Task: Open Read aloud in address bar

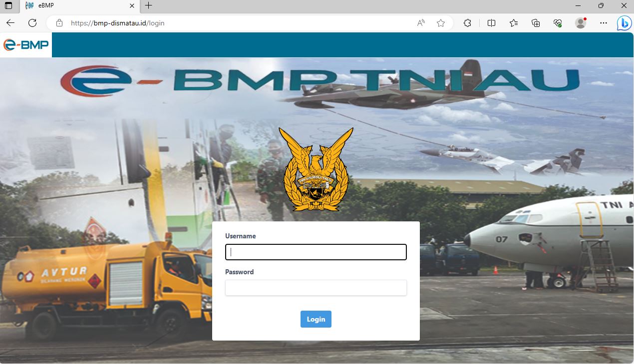Action: [421, 23]
